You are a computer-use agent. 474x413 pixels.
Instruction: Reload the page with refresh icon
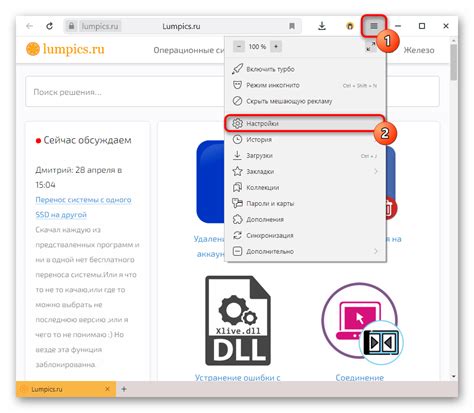tap(49, 26)
